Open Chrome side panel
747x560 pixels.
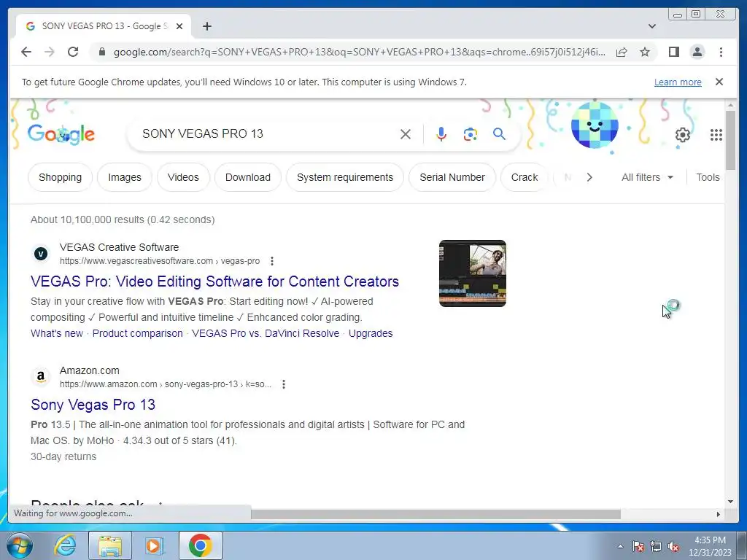pos(673,52)
